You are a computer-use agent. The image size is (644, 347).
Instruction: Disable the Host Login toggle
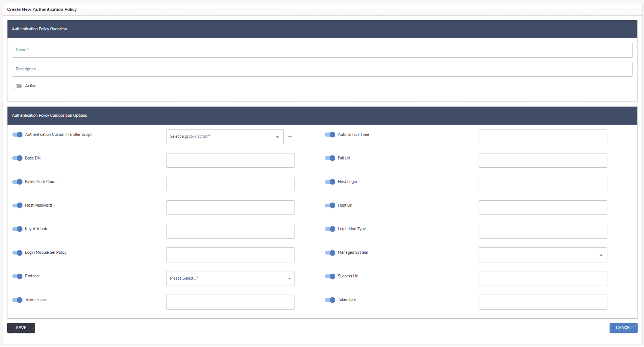pos(330,182)
